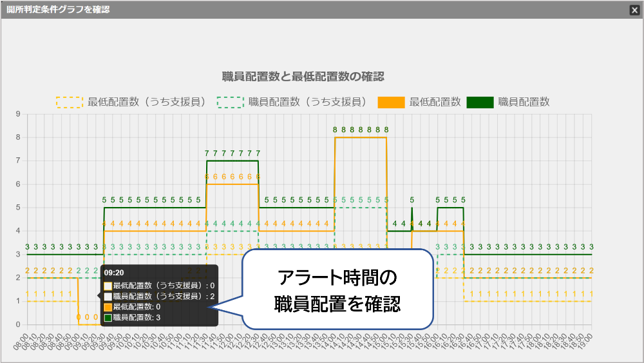Toggle the dark green 職員配置数 legend swatch

480,103
